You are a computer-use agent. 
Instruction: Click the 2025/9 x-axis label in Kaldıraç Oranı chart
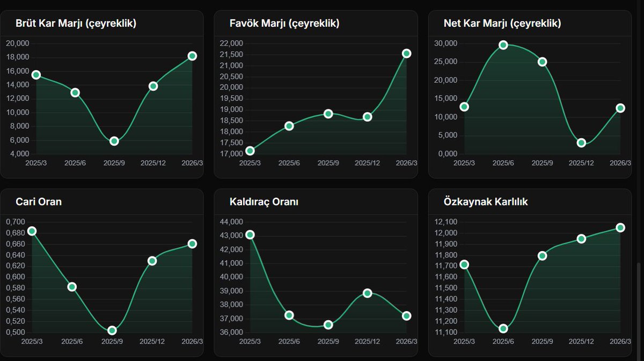point(328,341)
